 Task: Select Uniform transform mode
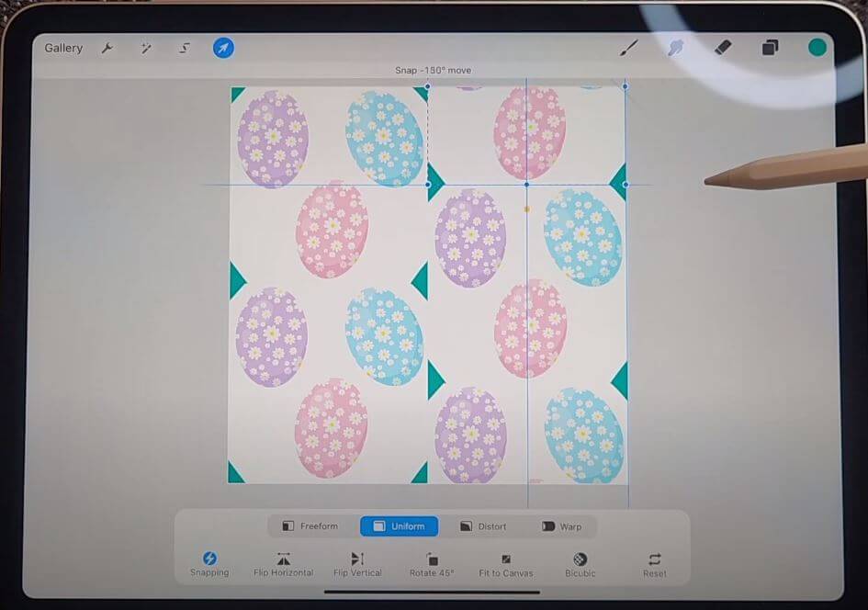point(400,525)
